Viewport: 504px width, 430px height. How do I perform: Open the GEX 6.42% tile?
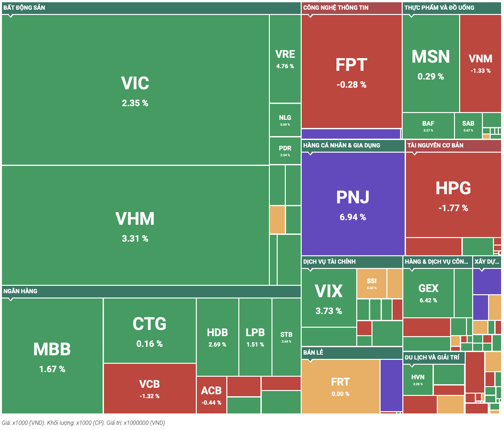pyautogui.click(x=428, y=293)
